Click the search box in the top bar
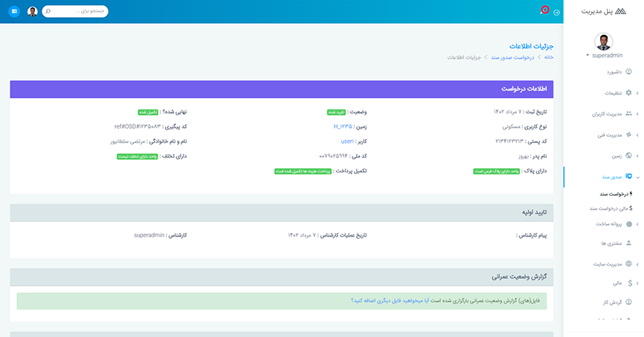 click(x=78, y=12)
